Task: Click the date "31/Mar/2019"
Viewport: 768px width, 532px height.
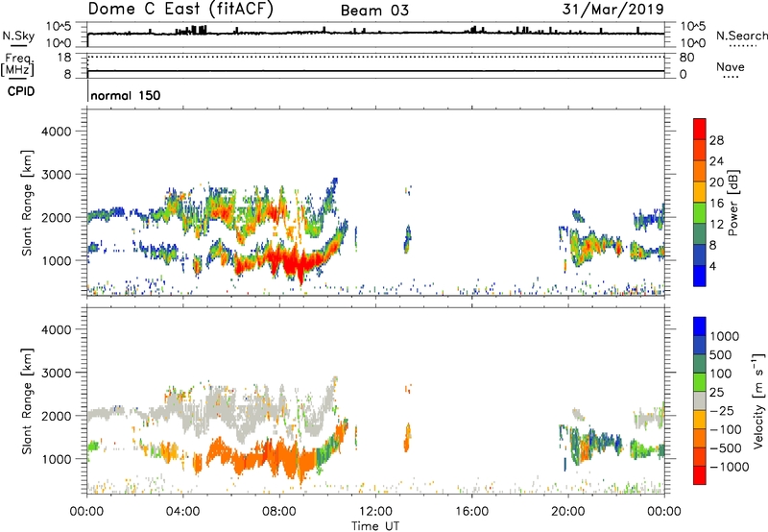Action: click(612, 9)
